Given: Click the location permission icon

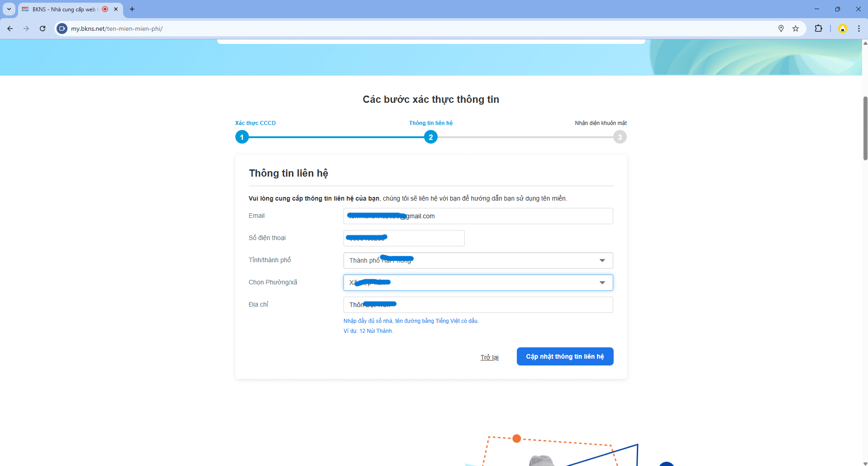Looking at the screenshot, I should [x=781, y=29].
